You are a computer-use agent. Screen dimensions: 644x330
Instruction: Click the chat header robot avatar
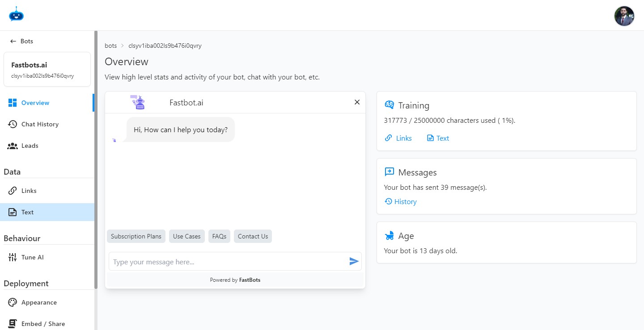(138, 102)
